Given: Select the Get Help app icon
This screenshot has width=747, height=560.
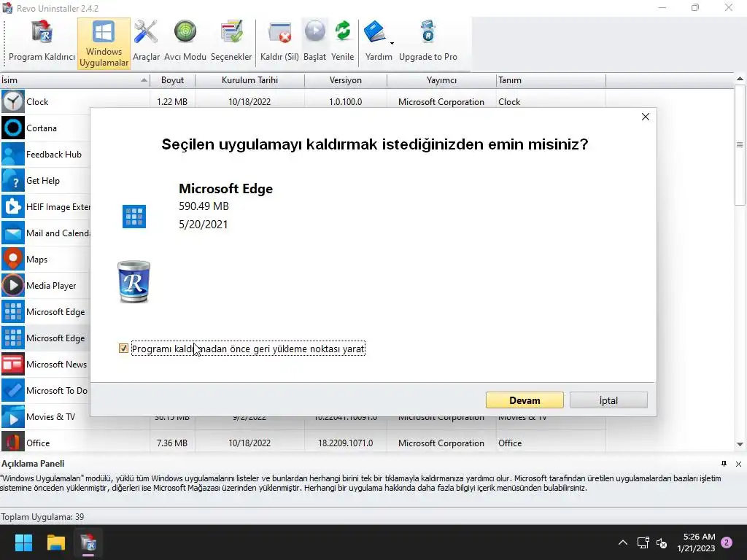Looking at the screenshot, I should pyautogui.click(x=13, y=181).
